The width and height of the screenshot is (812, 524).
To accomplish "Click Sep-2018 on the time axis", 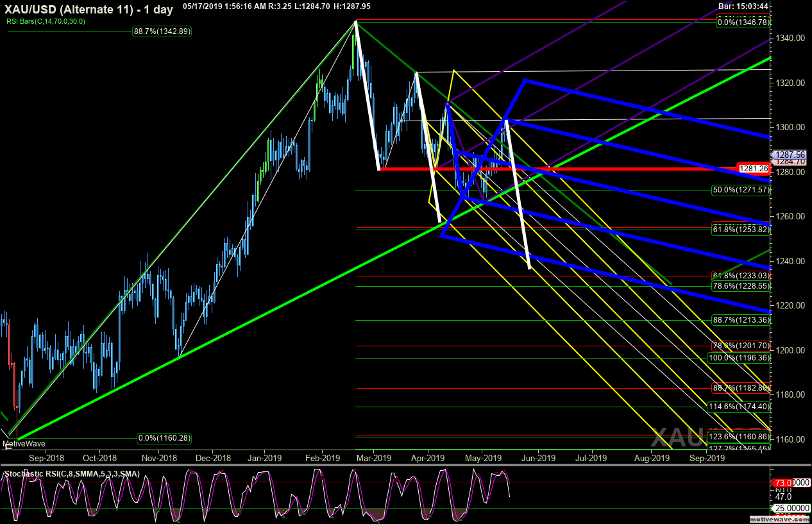I will coord(46,458).
